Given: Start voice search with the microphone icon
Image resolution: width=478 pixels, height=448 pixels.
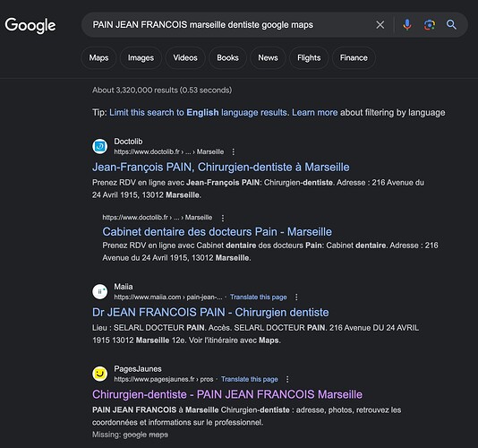Looking at the screenshot, I should (x=407, y=25).
